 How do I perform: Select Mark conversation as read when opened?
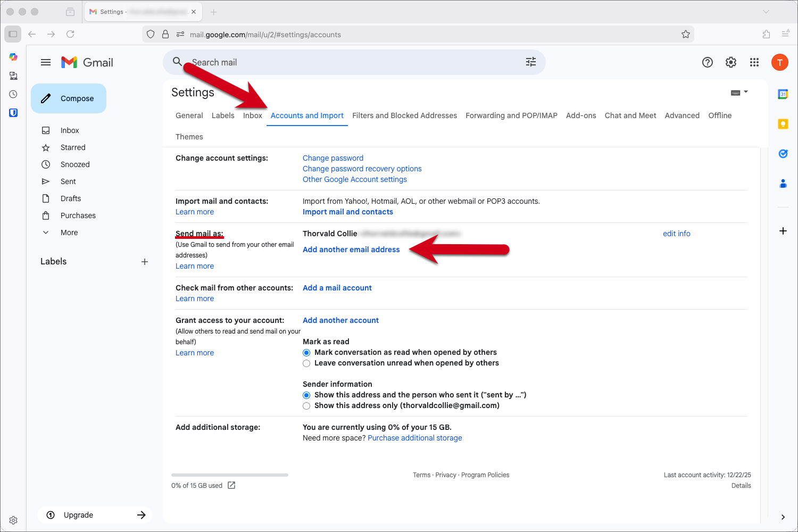click(x=306, y=352)
